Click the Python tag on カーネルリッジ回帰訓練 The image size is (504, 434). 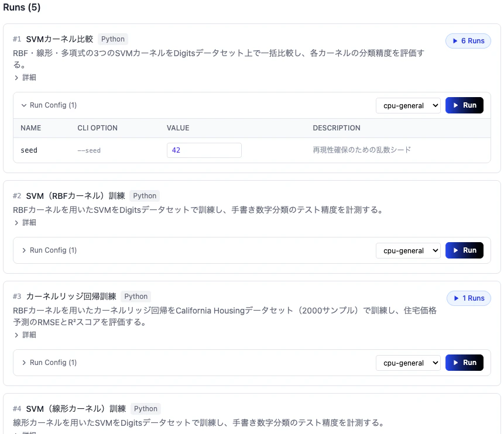pos(136,297)
